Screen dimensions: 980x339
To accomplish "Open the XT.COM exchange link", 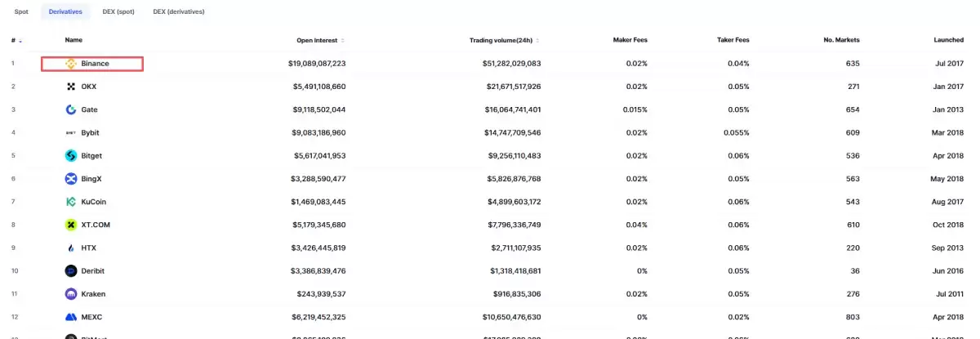I will click(96, 225).
